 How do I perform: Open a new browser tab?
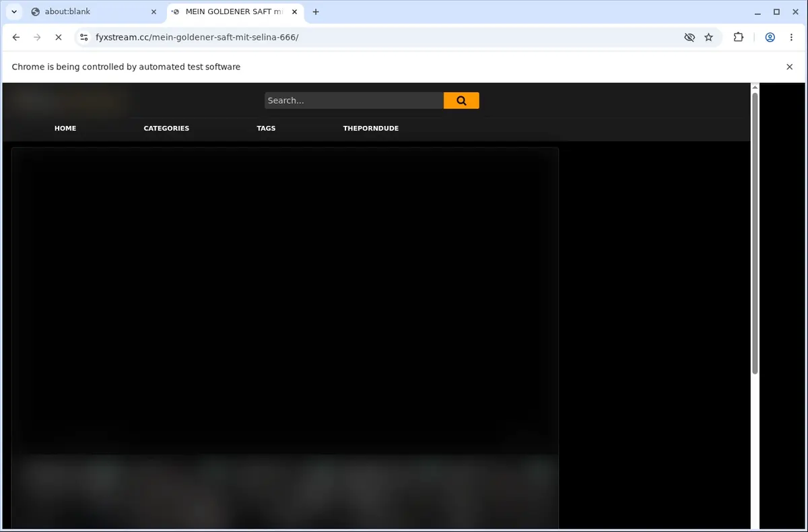[x=316, y=11]
